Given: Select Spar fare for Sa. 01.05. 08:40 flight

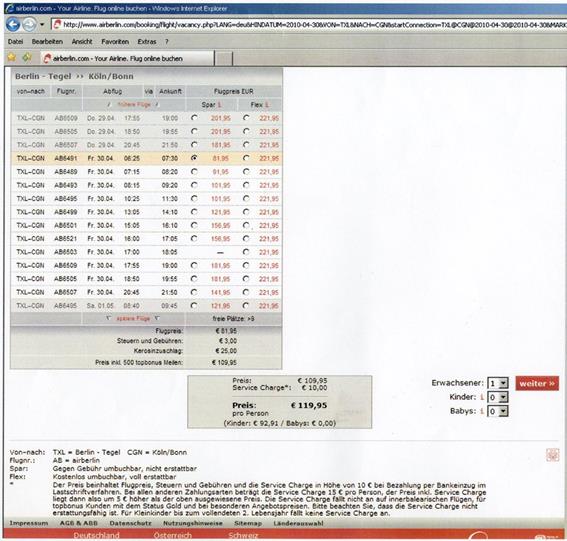Looking at the screenshot, I should (195, 306).
